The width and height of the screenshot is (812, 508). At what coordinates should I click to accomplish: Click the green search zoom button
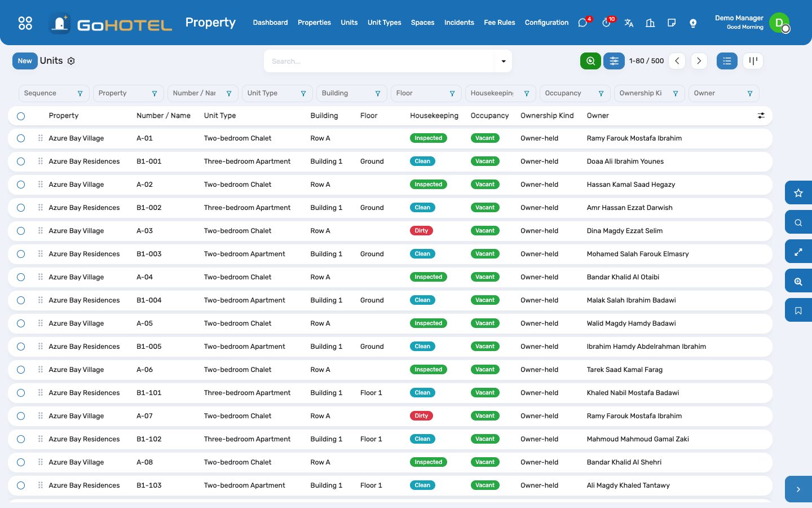click(590, 61)
